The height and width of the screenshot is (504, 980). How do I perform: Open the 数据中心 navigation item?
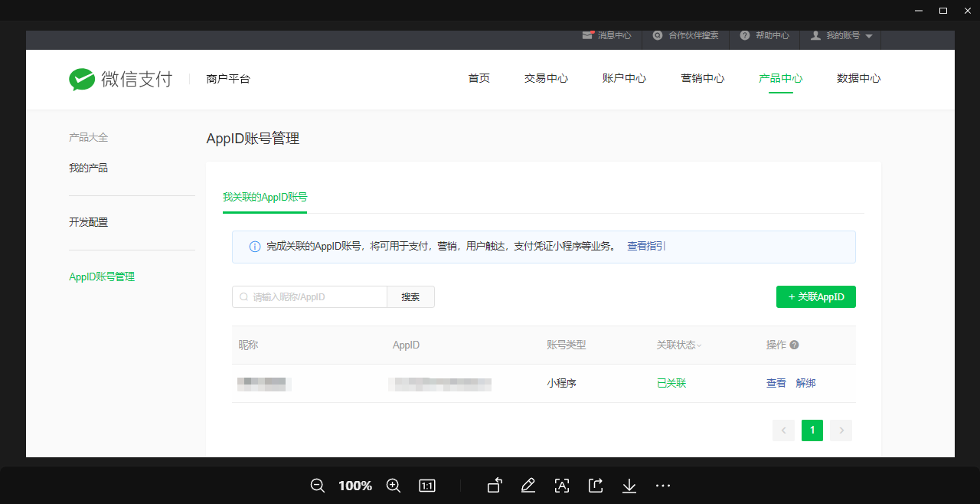(x=858, y=78)
